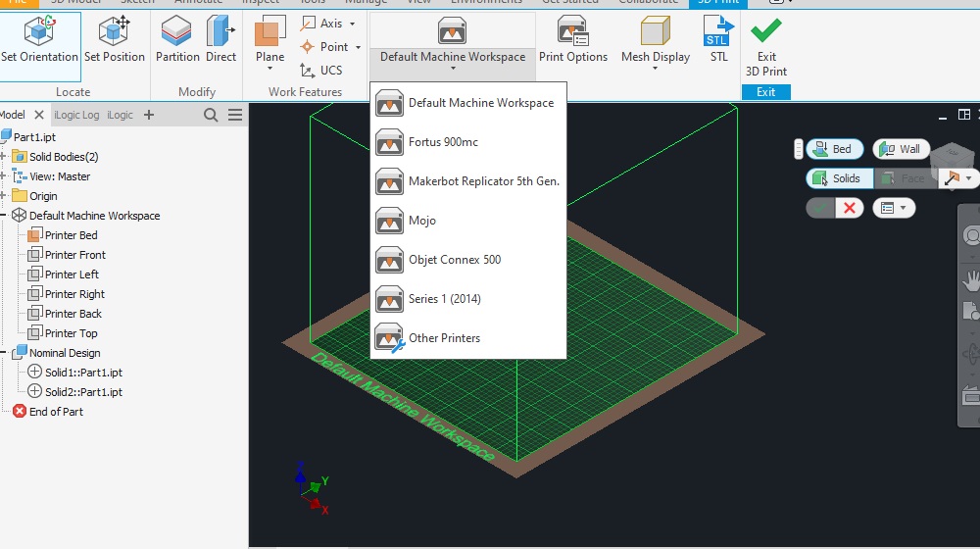980x549 pixels.
Task: Grab the mini-toolbar drag handle
Action: tap(798, 149)
